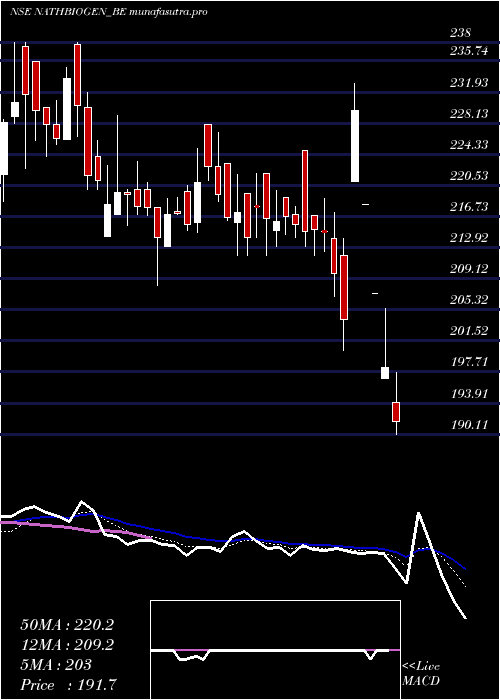Click the 190.11 price level label

pos(469,425)
